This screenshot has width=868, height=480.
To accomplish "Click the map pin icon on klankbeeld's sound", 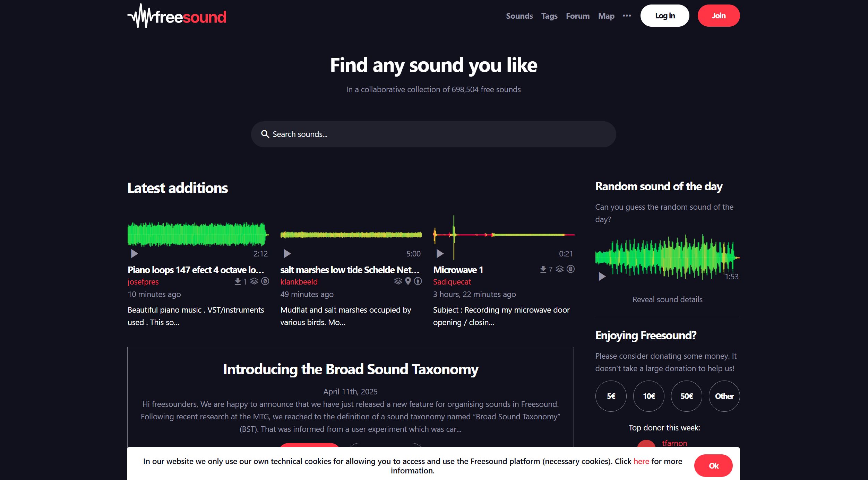I will [x=408, y=281].
